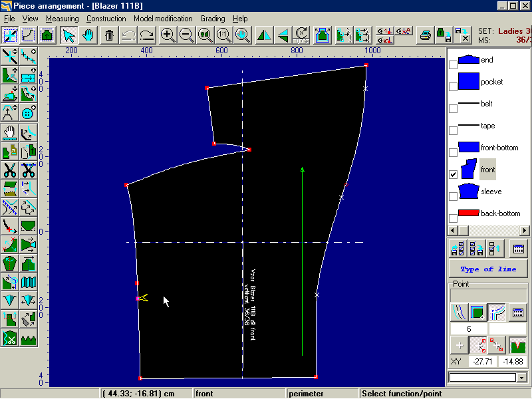Image resolution: width=532 pixels, height=399 pixels.
Task: Uncheck the 'front' piece checkbox
Action: pyautogui.click(x=453, y=174)
